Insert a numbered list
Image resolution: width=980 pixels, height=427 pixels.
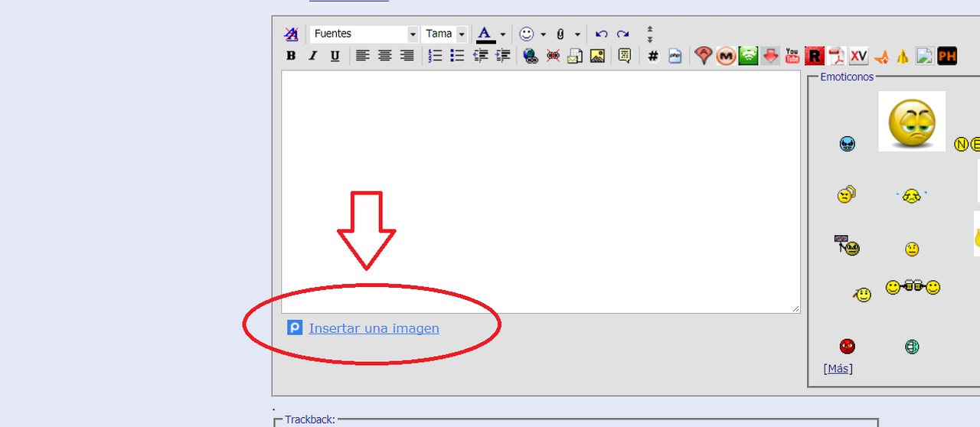436,56
